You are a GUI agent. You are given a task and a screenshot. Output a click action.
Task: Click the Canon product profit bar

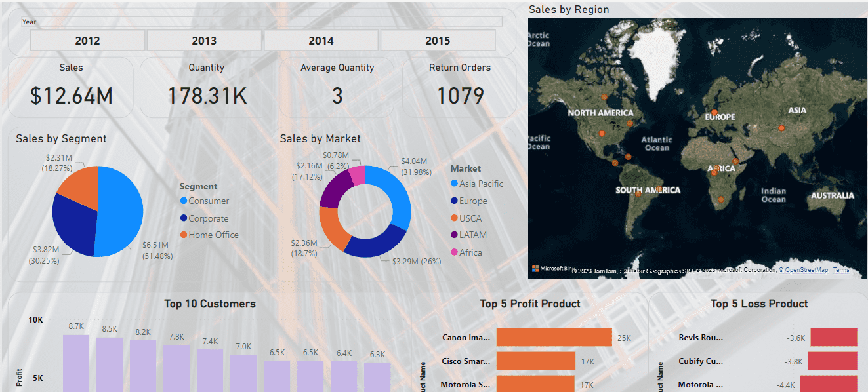(x=554, y=338)
